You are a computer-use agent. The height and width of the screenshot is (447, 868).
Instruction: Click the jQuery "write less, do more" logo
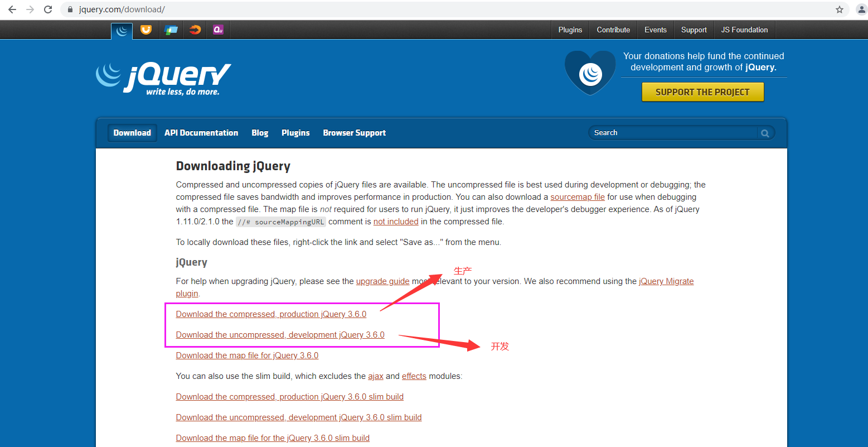[x=163, y=79]
